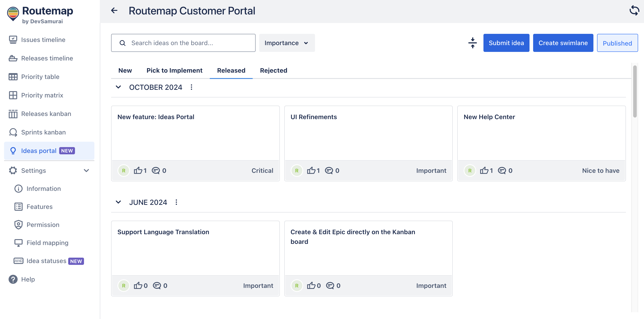This screenshot has height=319, width=644.
Task: Open JUNE 2024 swimlane three-dot menu
Action: [176, 202]
